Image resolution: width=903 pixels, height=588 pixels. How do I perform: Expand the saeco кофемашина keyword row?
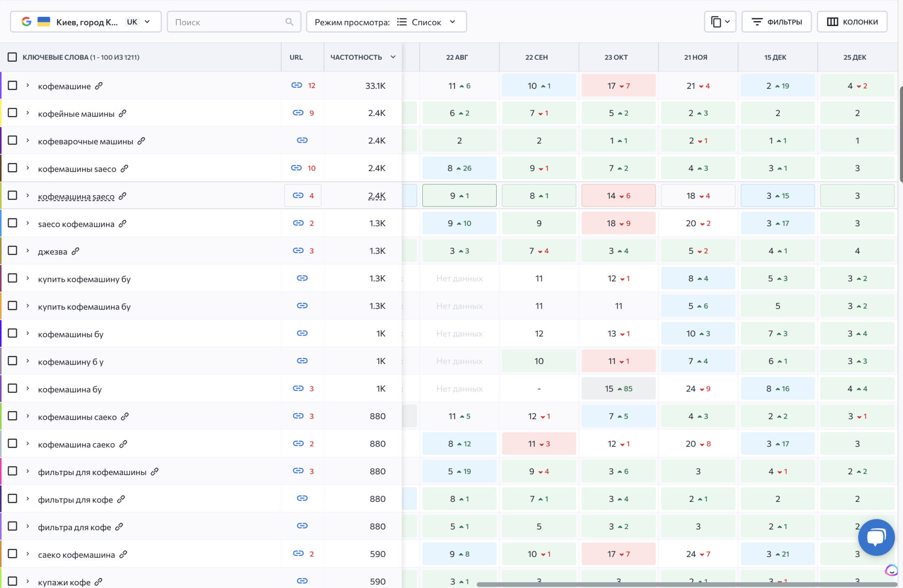tap(28, 223)
